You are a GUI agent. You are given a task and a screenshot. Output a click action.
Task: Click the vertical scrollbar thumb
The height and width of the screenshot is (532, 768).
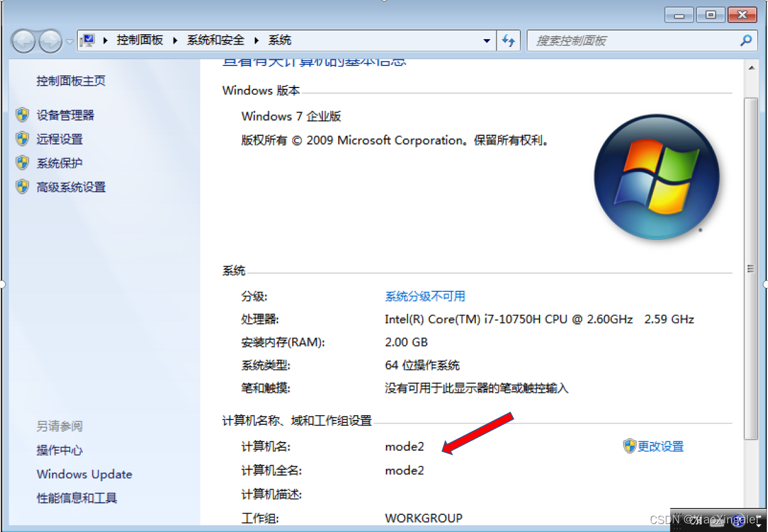click(751, 268)
